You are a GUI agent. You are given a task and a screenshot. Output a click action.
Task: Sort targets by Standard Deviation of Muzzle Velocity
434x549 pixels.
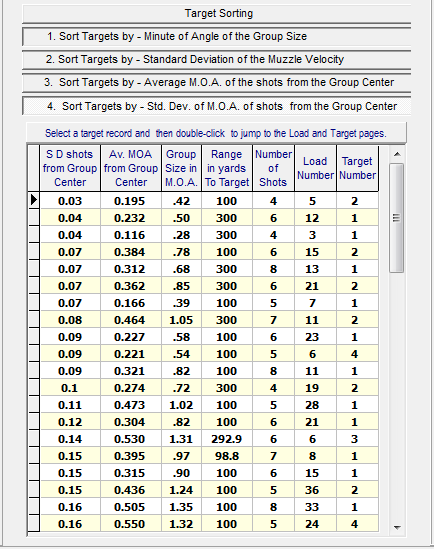click(216, 60)
